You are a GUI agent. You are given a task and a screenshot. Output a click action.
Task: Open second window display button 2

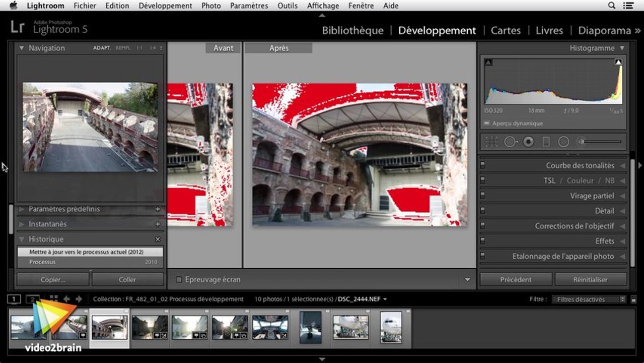[32, 299]
